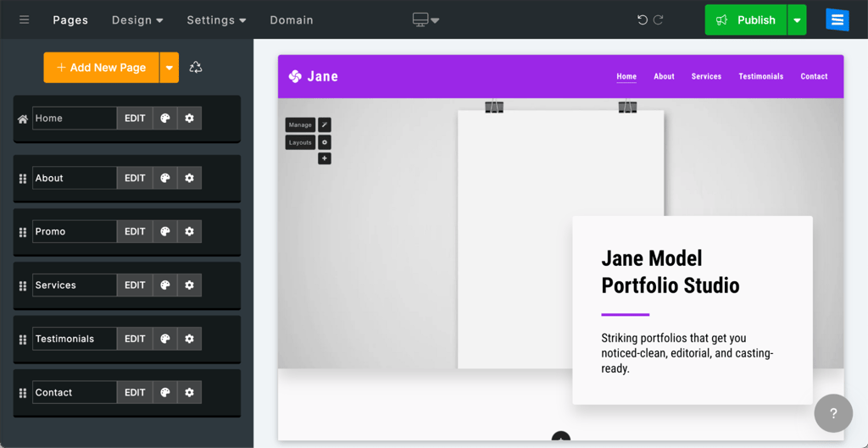Open gear settings for About page
868x448 pixels.
[189, 178]
